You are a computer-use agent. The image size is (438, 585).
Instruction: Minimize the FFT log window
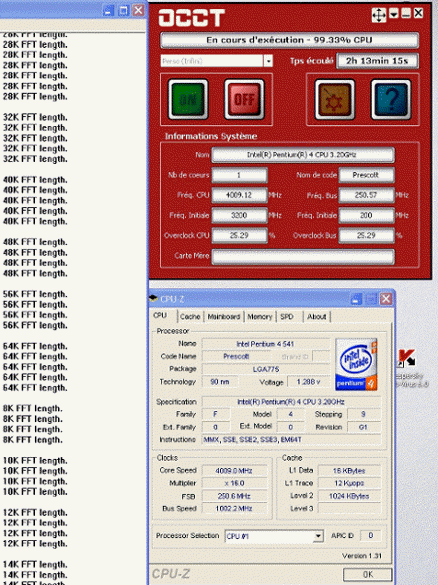point(108,10)
